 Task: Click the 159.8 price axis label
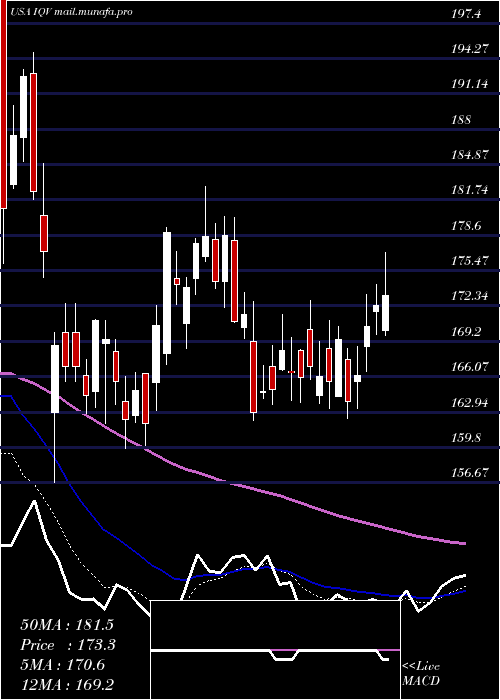coord(466,438)
